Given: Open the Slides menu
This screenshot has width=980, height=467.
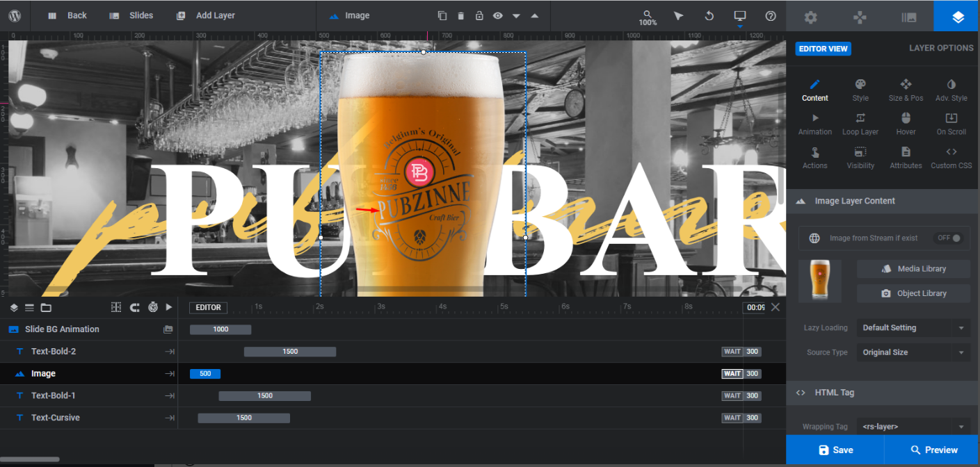Looking at the screenshot, I should (x=131, y=15).
